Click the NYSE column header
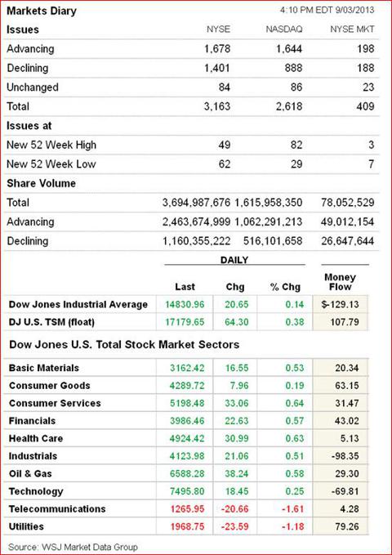This screenshot has width=392, height=555. click(x=218, y=29)
